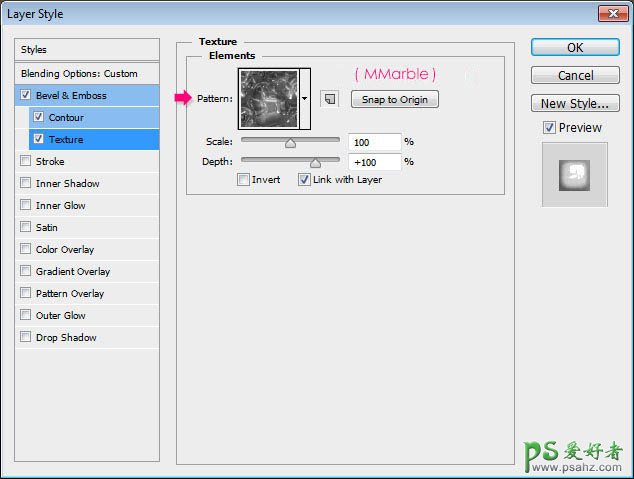The width and height of the screenshot is (634, 479).
Task: Click the create new preset from pattern icon
Action: (x=328, y=99)
